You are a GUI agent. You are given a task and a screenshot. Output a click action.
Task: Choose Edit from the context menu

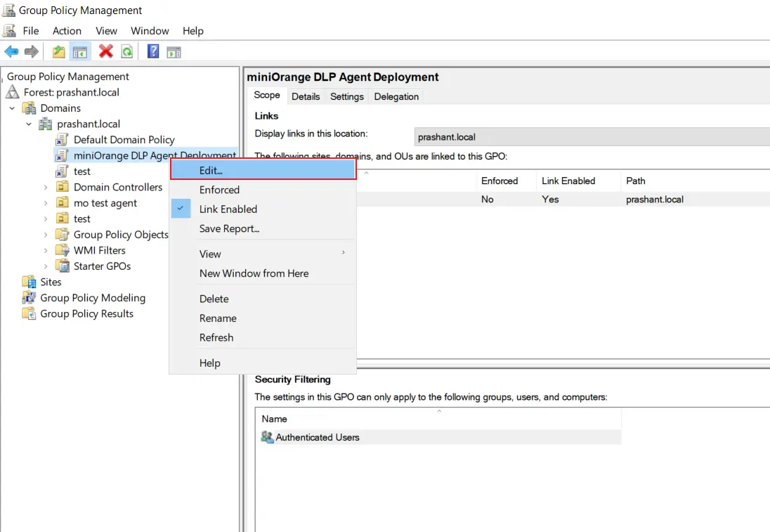click(x=210, y=169)
